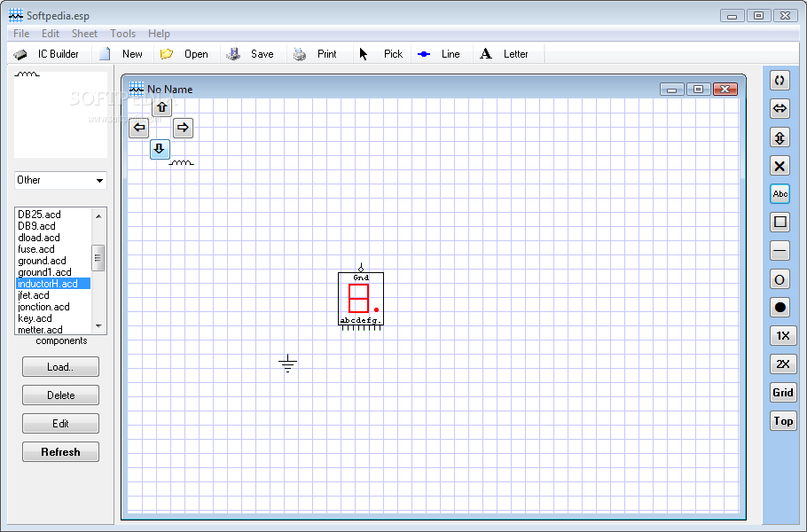
Task: Flip component vertically with up-down arrow icon
Action: point(780,137)
